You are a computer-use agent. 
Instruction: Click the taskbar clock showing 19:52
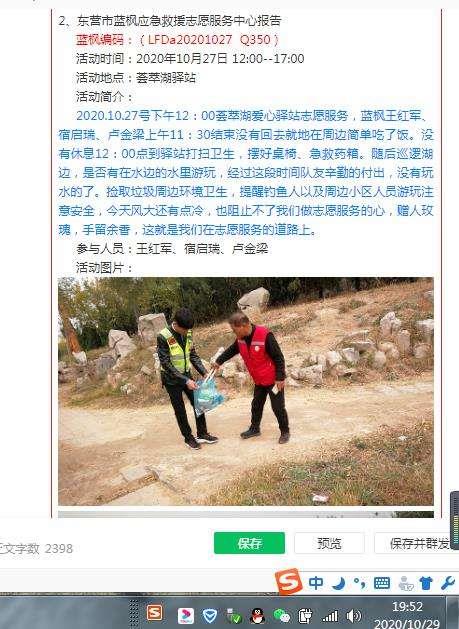[x=407, y=606]
